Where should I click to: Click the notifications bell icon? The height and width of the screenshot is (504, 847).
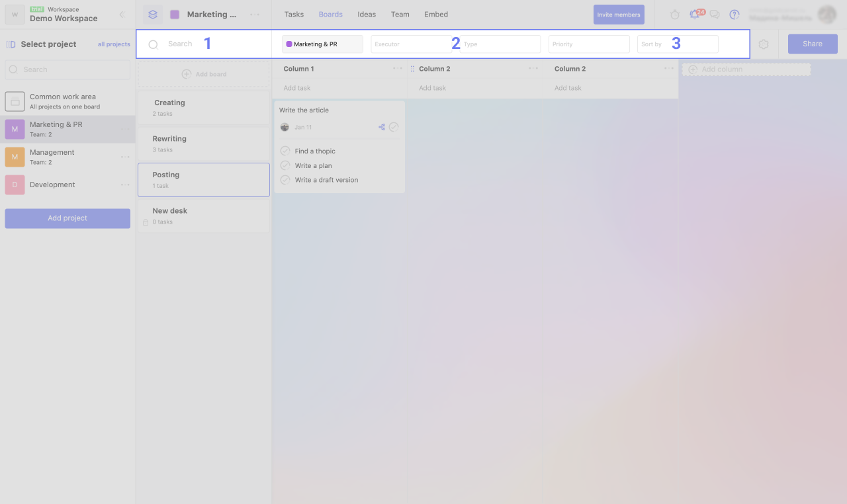[x=694, y=15]
